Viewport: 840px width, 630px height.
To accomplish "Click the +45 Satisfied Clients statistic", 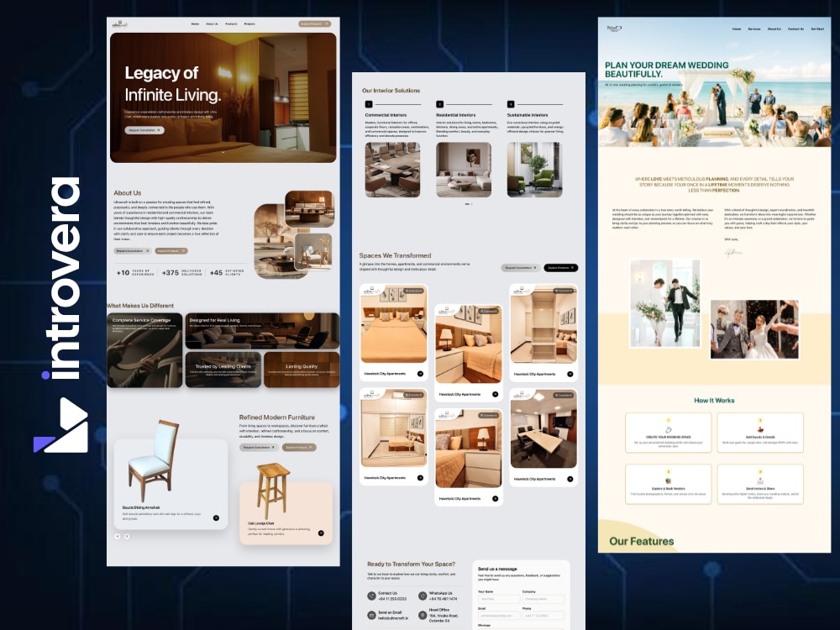I will click(227, 273).
